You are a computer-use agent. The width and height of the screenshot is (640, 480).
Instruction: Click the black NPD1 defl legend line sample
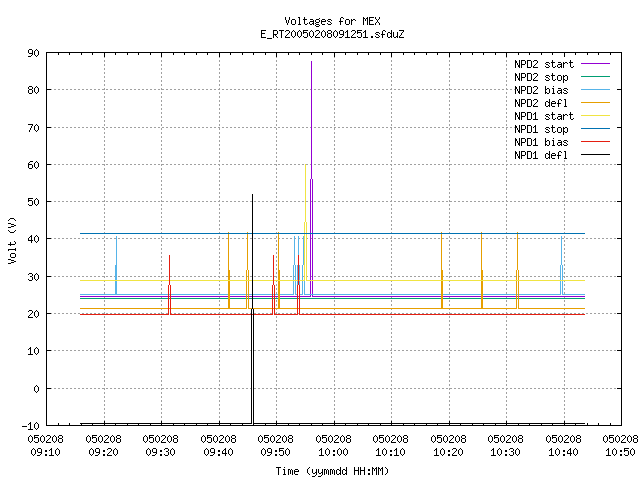tap(595, 155)
